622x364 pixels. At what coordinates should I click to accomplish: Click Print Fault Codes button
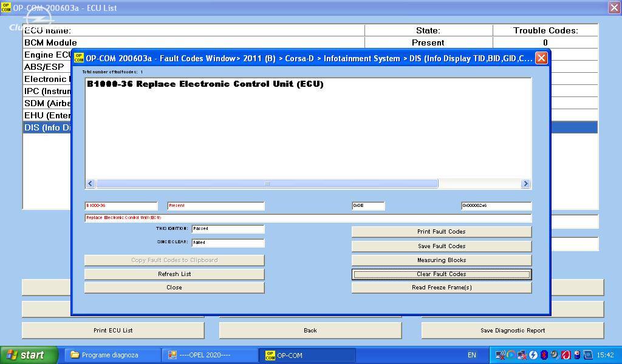442,232
